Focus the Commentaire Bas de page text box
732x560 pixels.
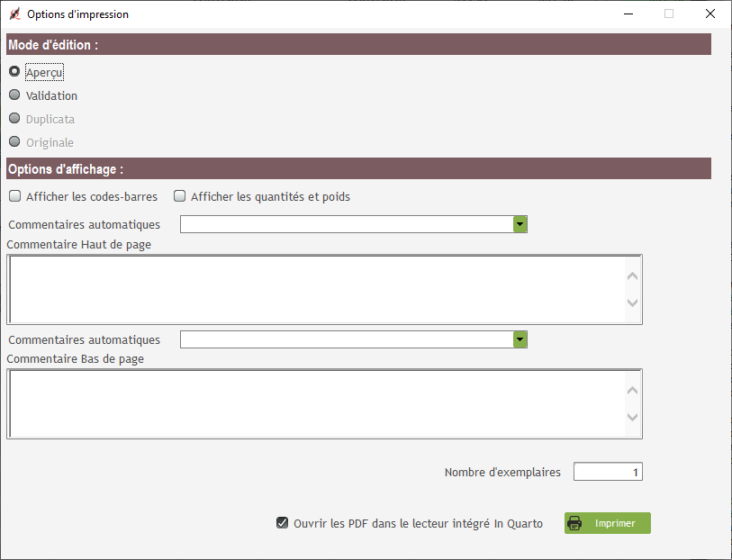point(315,403)
